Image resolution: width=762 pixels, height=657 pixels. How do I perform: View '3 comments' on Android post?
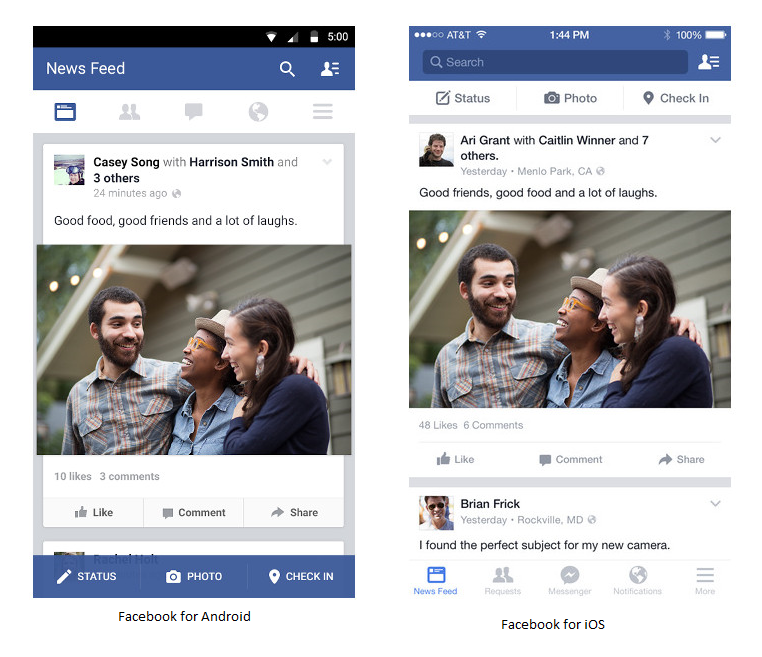click(129, 476)
